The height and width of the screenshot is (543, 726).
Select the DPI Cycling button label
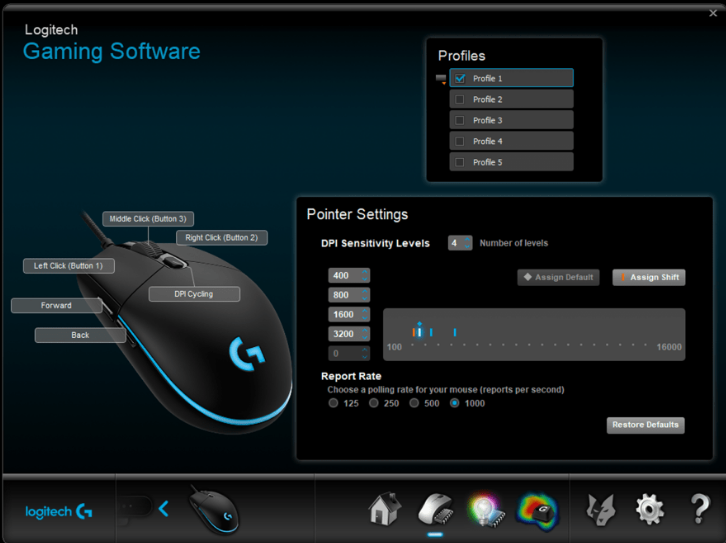194,294
